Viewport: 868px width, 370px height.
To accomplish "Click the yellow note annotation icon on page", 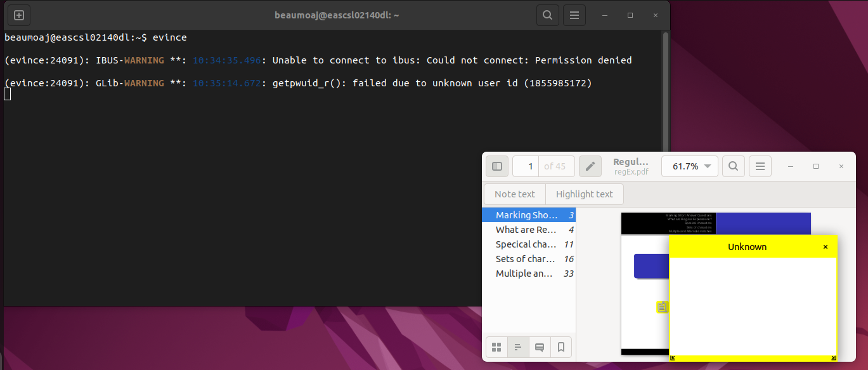I will coord(662,307).
